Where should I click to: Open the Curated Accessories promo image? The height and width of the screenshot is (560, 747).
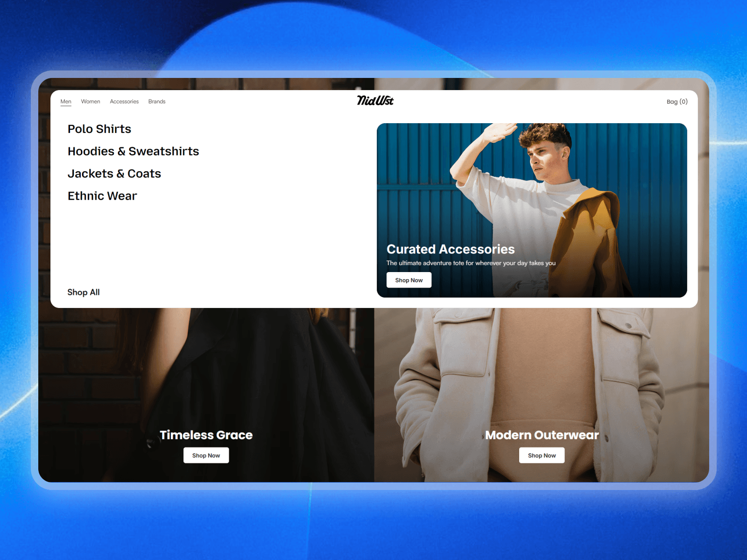(x=532, y=210)
